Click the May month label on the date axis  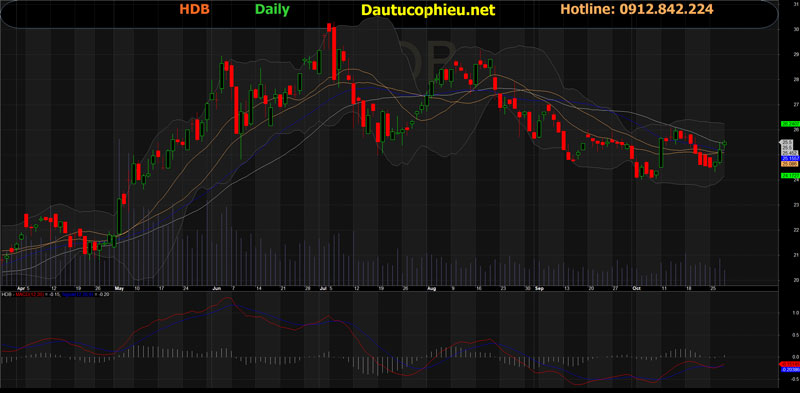[119, 288]
